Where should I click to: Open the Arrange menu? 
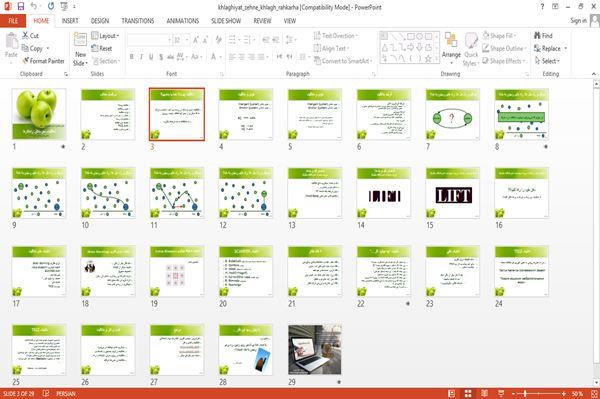[x=451, y=48]
